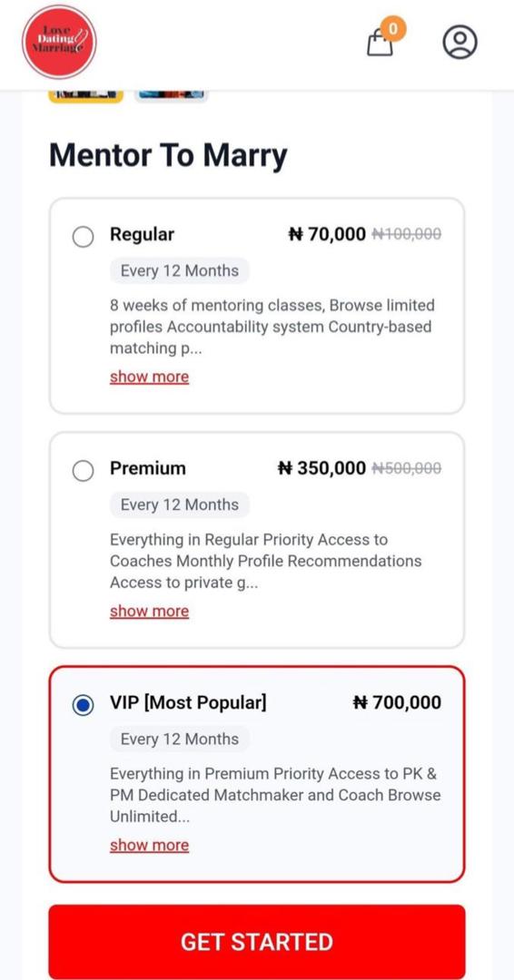The image size is (514, 980).
Task: Click the Love Dating Marriage logo
Action: 59,42
